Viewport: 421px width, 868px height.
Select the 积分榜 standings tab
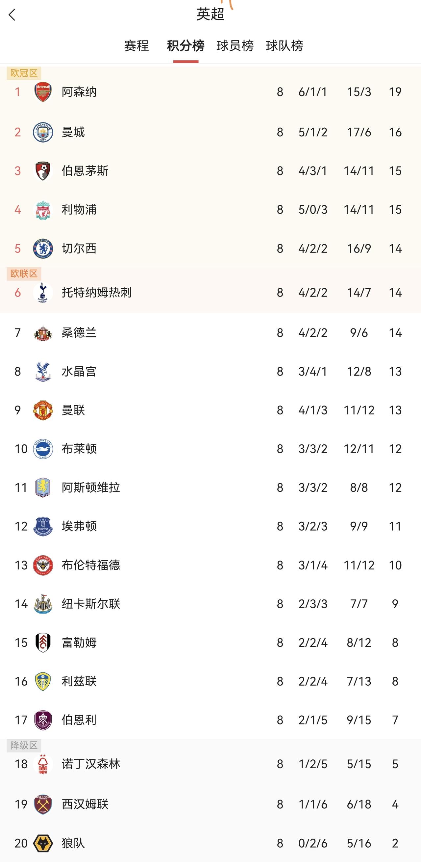click(x=186, y=45)
